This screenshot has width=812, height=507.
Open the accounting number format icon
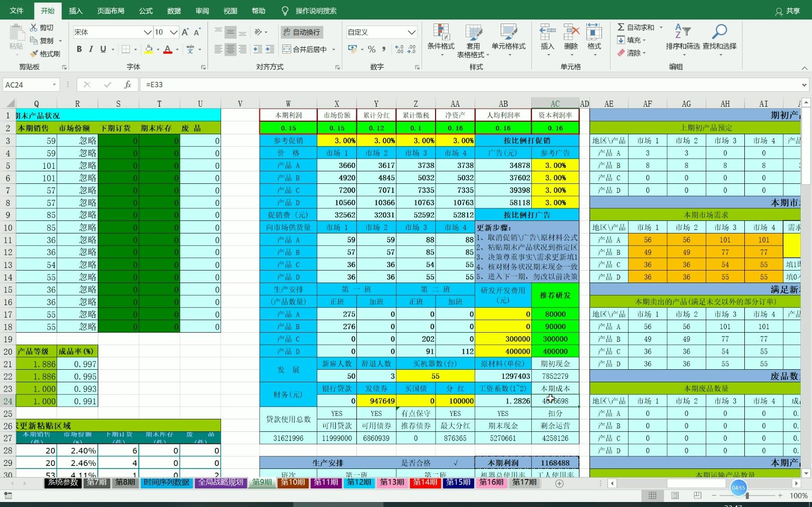pyautogui.click(x=352, y=49)
